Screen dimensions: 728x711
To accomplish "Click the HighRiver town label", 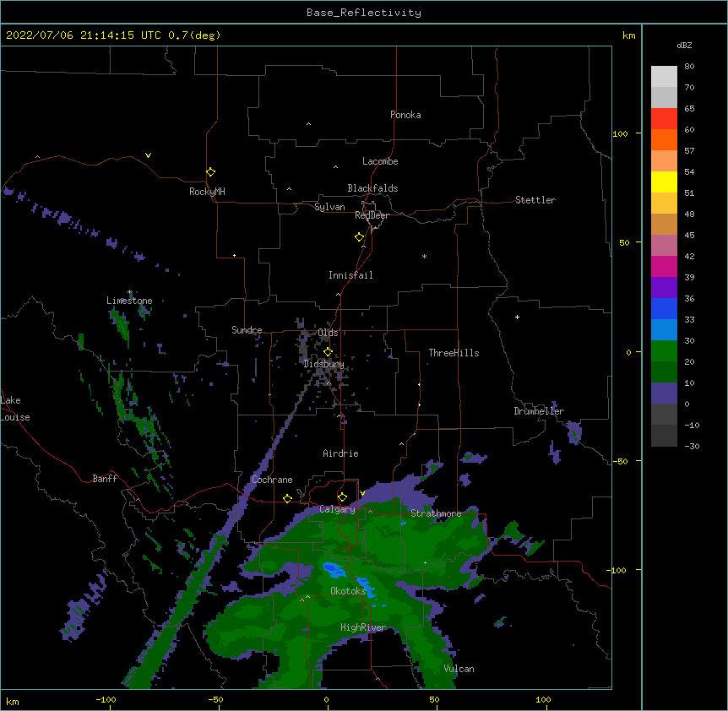I will 363,627.
